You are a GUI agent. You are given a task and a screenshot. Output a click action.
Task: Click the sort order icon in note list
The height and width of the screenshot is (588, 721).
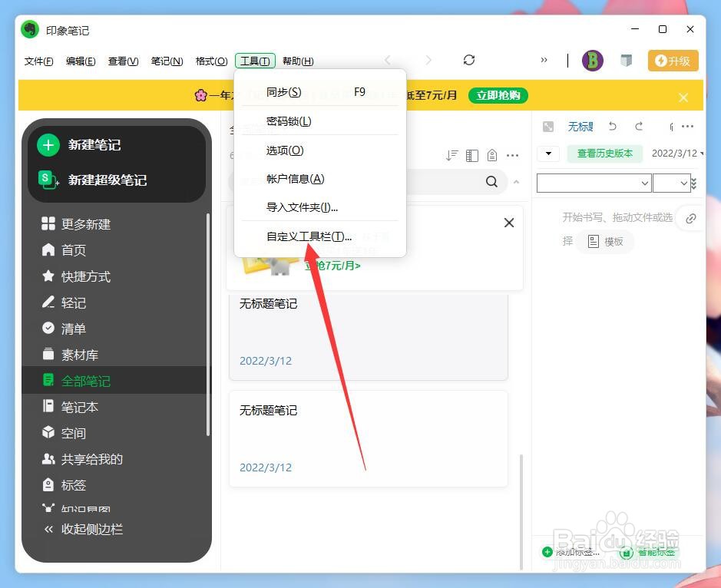point(452,155)
